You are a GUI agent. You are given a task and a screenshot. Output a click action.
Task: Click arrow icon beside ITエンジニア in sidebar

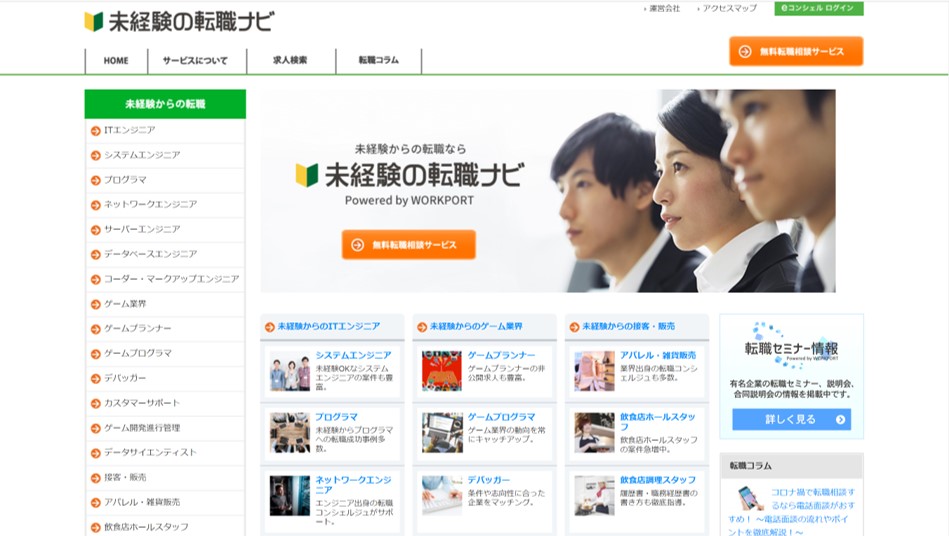96,131
